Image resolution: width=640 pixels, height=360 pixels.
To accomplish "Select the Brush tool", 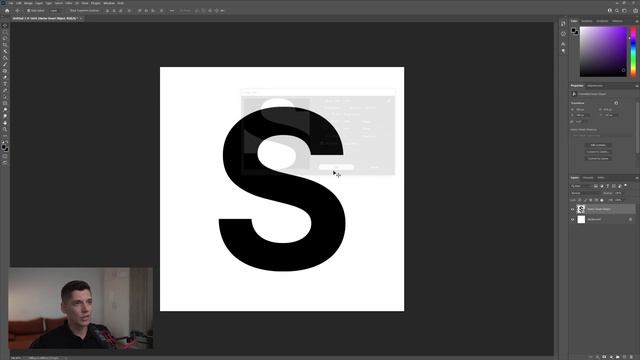I will click(x=5, y=64).
